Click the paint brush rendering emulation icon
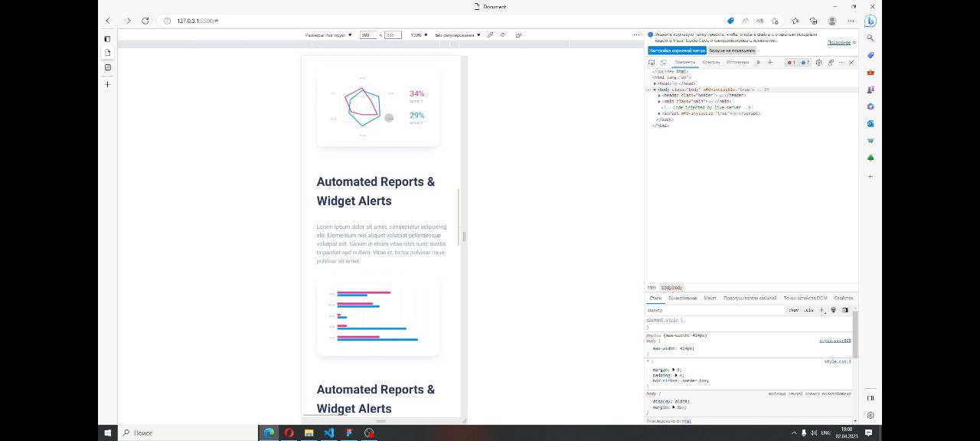 (x=834, y=310)
